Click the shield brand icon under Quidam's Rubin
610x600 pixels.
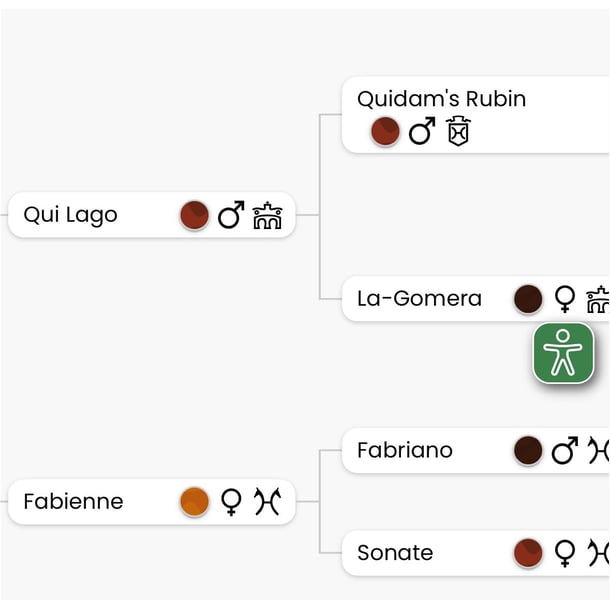click(x=458, y=131)
